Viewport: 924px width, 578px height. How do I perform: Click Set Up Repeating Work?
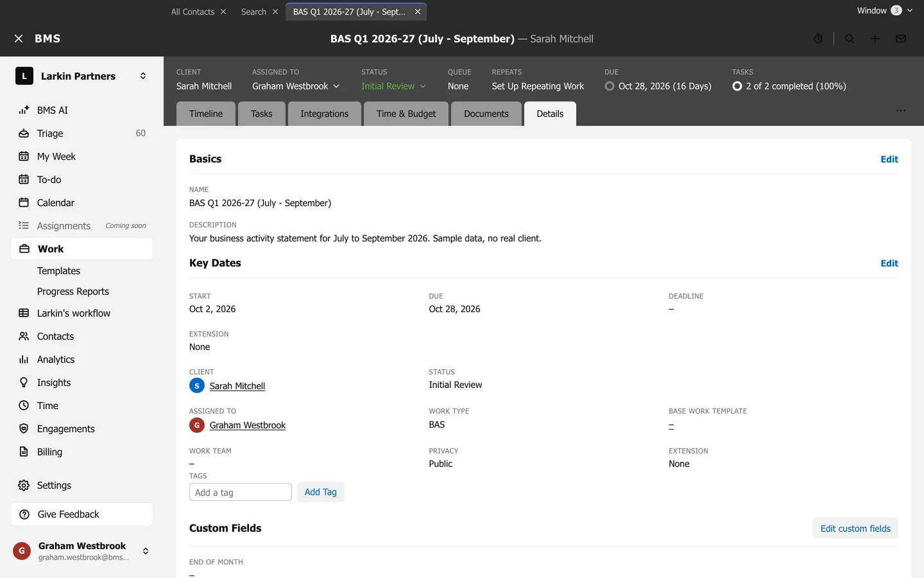click(538, 86)
